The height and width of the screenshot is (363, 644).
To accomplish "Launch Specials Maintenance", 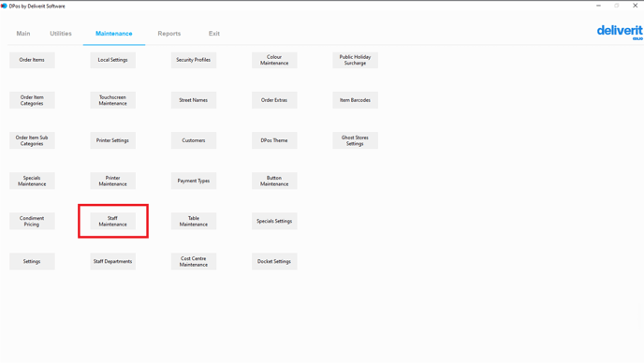I will [x=32, y=181].
